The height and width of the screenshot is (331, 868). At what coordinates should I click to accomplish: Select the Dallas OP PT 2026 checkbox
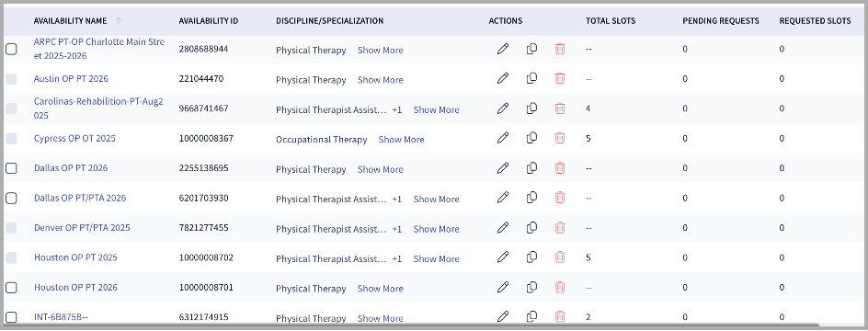coord(11,168)
